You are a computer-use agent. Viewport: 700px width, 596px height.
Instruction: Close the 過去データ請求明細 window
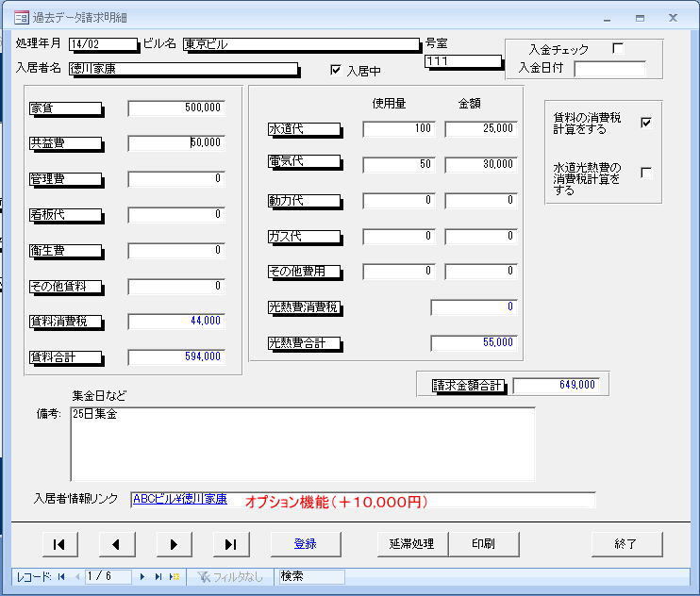tap(674, 18)
